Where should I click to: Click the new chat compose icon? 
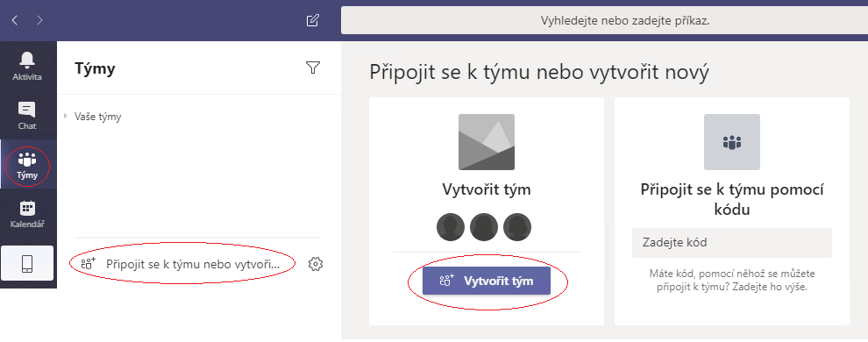click(313, 20)
